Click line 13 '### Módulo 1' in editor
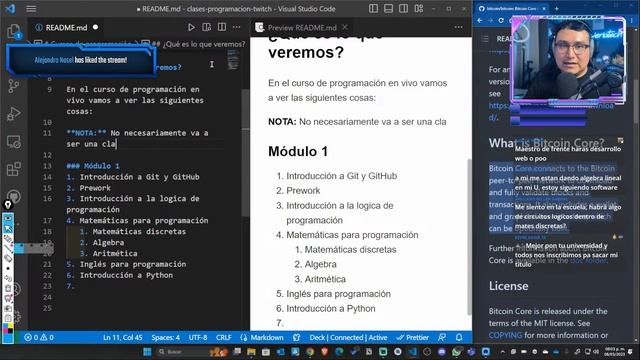This screenshot has width=640, height=360. click(x=93, y=166)
